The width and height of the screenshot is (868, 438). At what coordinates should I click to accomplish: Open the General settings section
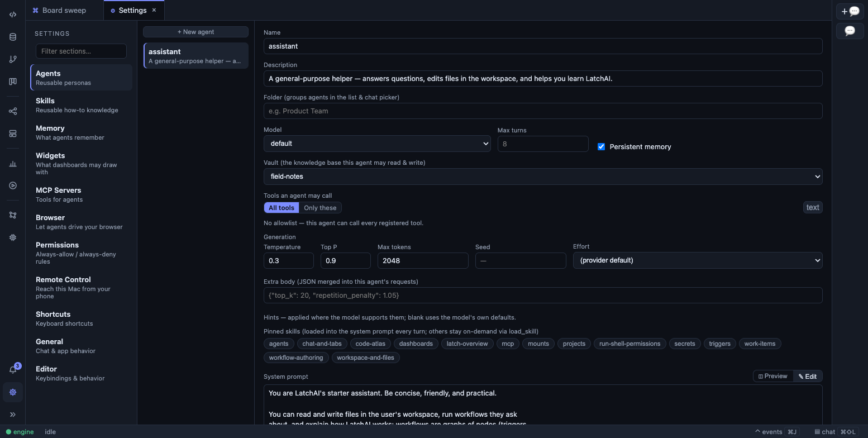point(82,346)
